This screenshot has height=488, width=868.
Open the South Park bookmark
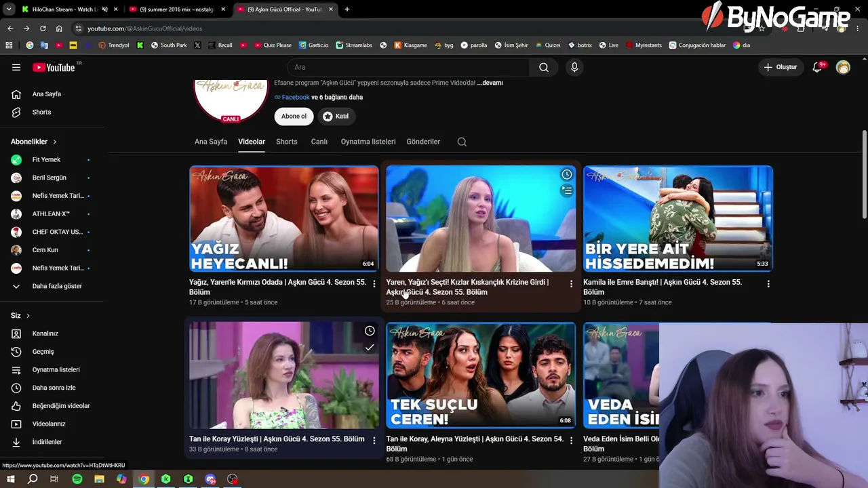(x=169, y=45)
